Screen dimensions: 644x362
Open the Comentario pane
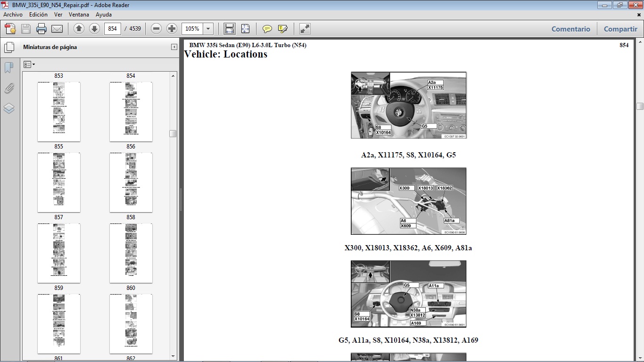click(571, 29)
